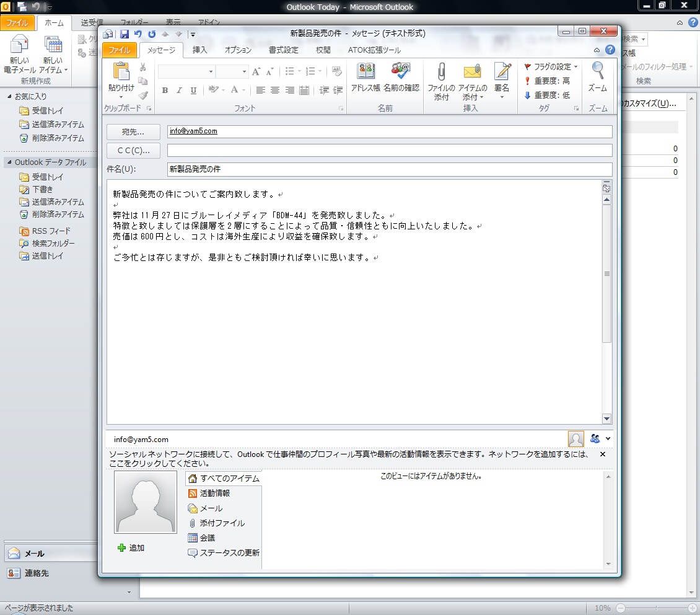Click the Outlook zoom slider
This screenshot has height=615, width=700.
[656, 608]
